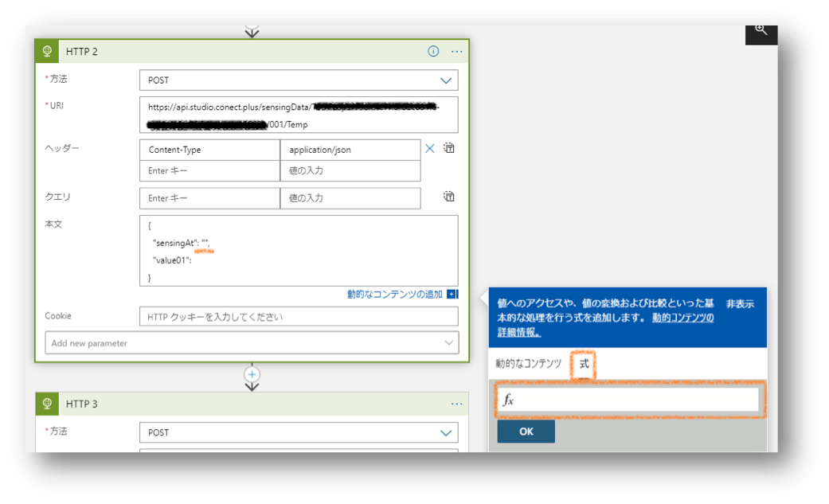Image resolution: width=829 pixels, height=504 pixels.
Task: Click the 本文 body JSON text area
Action: [299, 251]
